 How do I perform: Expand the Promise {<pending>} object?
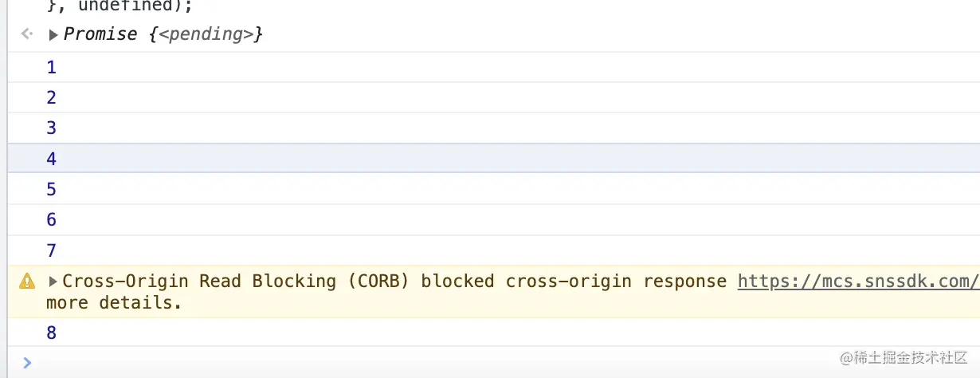[53, 35]
